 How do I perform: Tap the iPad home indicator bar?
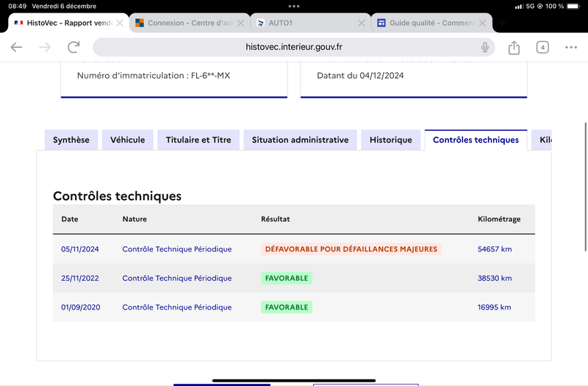coord(294,380)
